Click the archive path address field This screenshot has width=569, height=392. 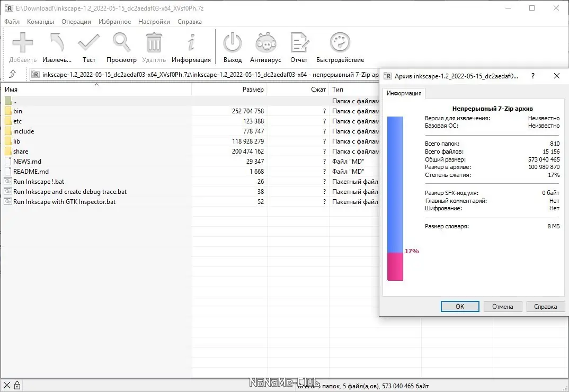tap(205, 74)
